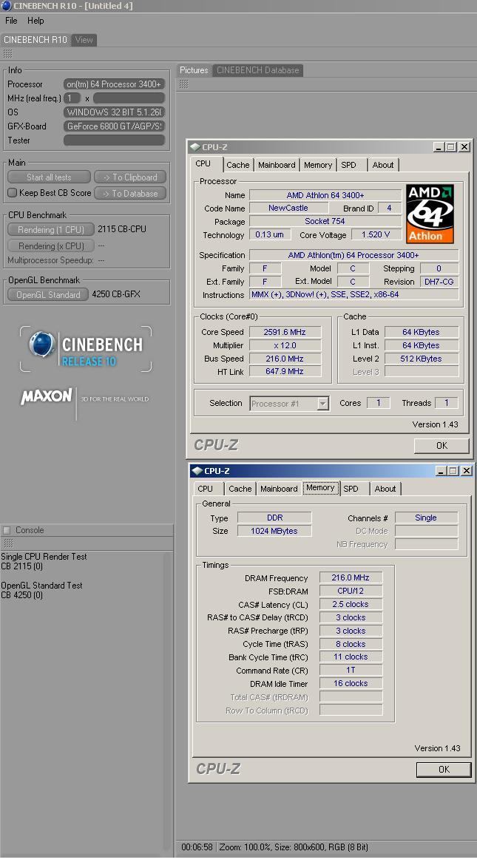The image size is (477, 868).
Task: Click the Socket 754 package value
Action: [325, 221]
